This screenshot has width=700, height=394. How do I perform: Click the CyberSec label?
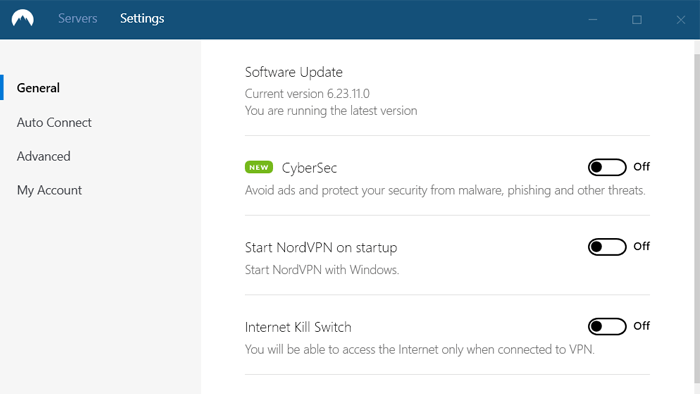tap(309, 168)
